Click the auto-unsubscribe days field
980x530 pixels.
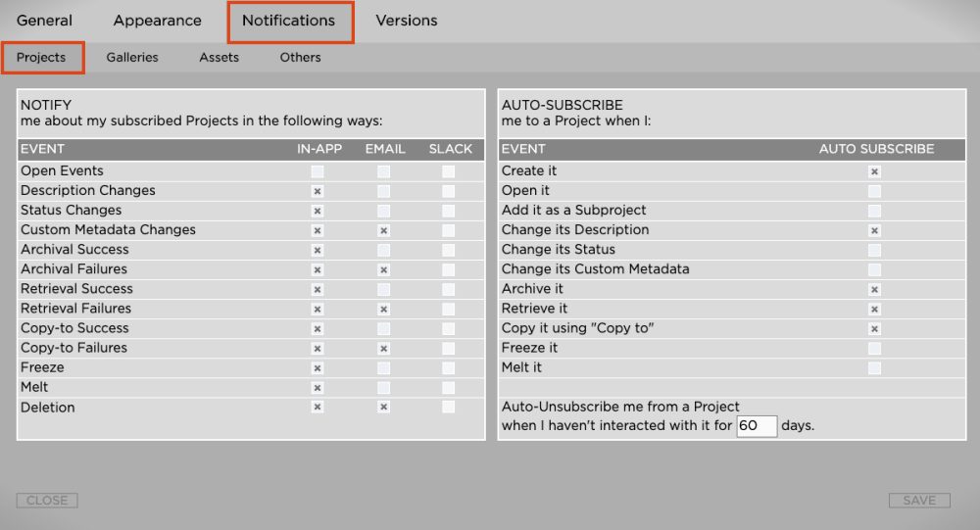click(x=757, y=426)
